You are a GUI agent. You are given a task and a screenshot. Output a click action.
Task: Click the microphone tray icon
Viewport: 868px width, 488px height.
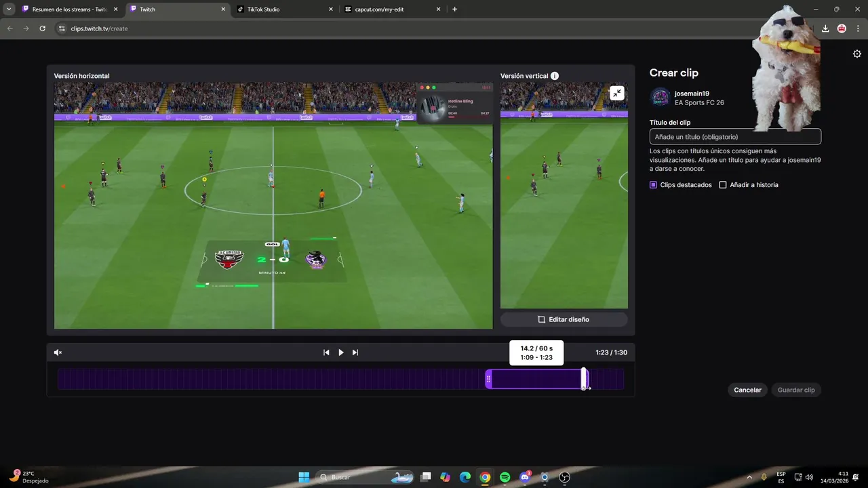[x=764, y=477]
